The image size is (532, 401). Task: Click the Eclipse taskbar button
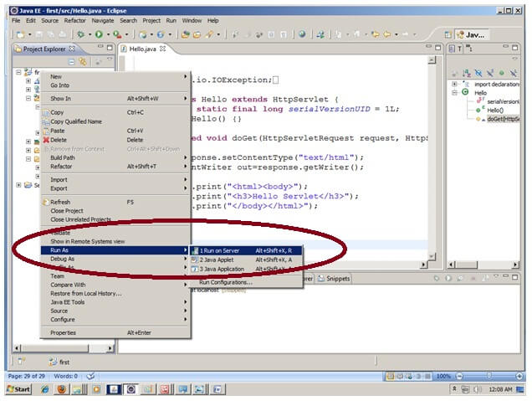click(x=131, y=388)
